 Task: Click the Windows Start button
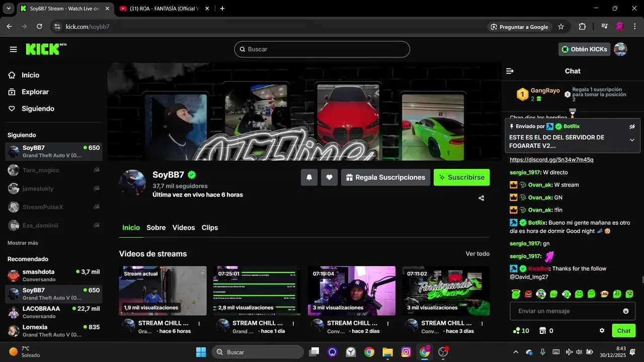point(201,352)
